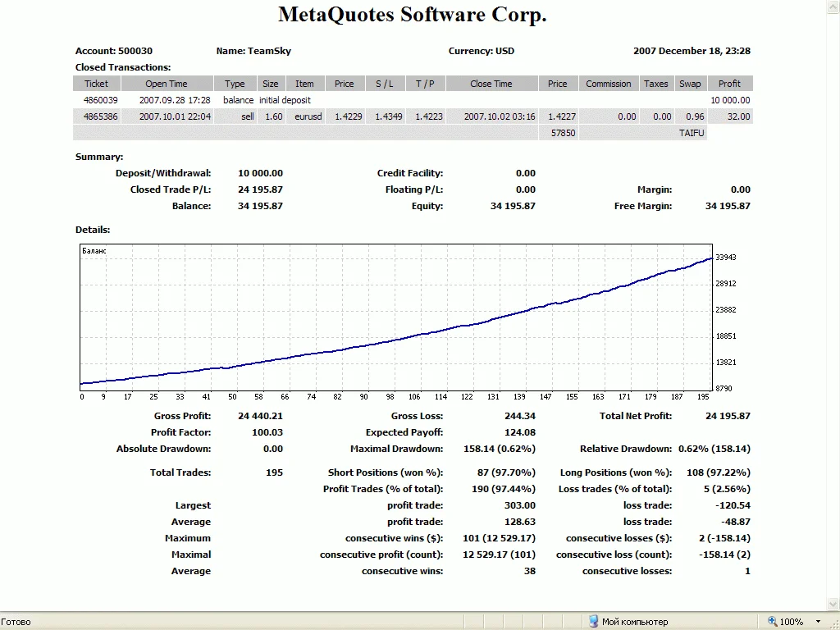The image size is (840, 630).
Task: Click the Open Time column header
Action: 167,84
